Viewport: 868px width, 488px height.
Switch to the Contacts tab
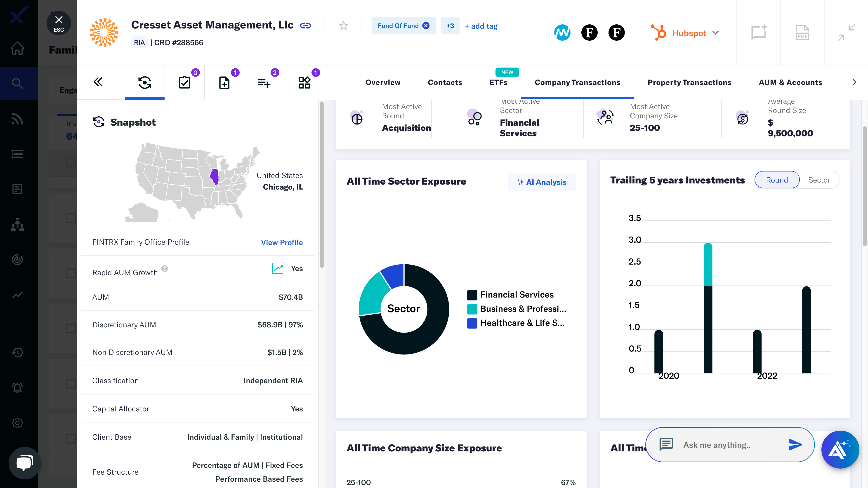(x=445, y=82)
